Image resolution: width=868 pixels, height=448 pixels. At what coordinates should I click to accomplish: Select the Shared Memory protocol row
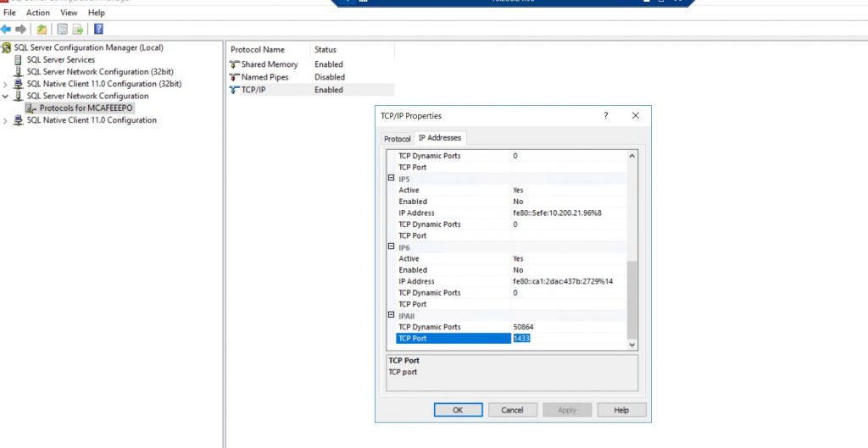(311, 64)
